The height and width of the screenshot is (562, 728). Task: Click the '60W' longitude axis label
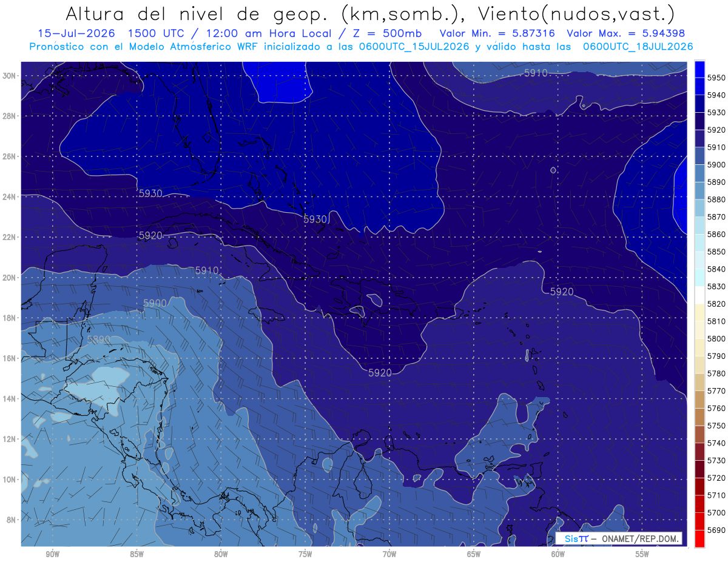click(x=558, y=555)
